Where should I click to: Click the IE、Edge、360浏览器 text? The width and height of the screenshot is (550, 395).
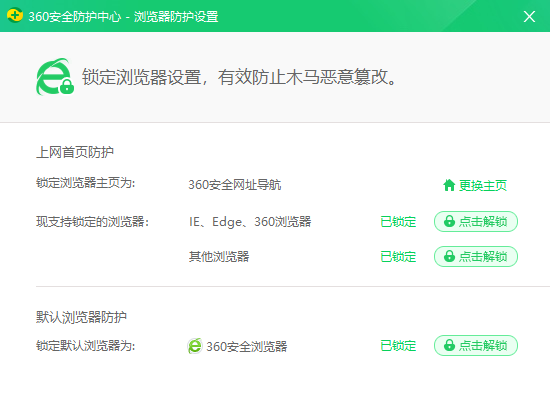pos(250,222)
